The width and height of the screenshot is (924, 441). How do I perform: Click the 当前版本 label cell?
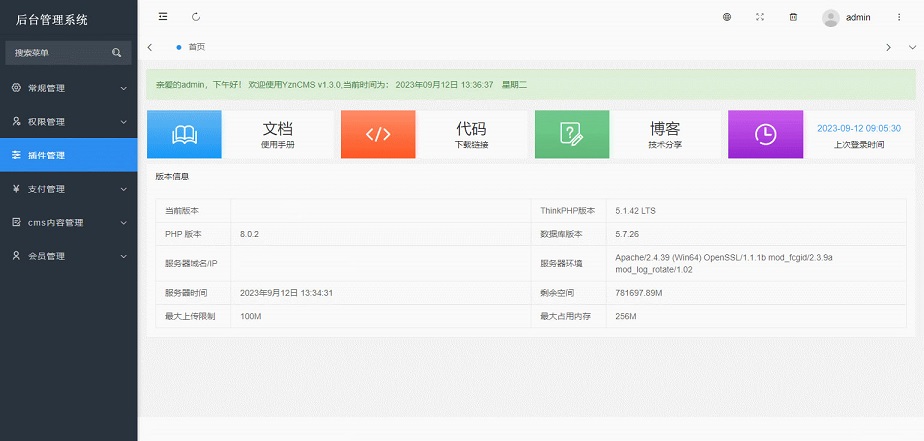pos(193,210)
